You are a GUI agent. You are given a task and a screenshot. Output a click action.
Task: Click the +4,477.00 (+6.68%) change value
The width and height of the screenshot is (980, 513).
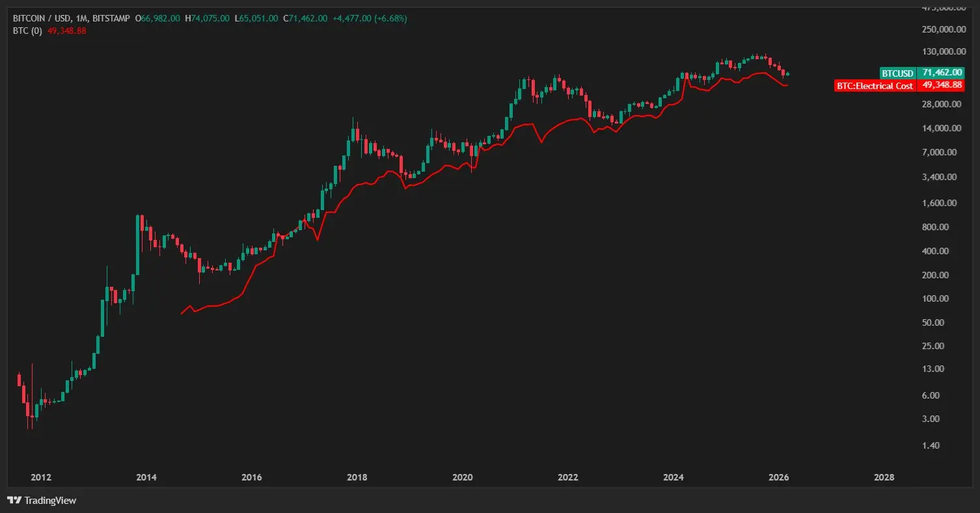pos(370,19)
